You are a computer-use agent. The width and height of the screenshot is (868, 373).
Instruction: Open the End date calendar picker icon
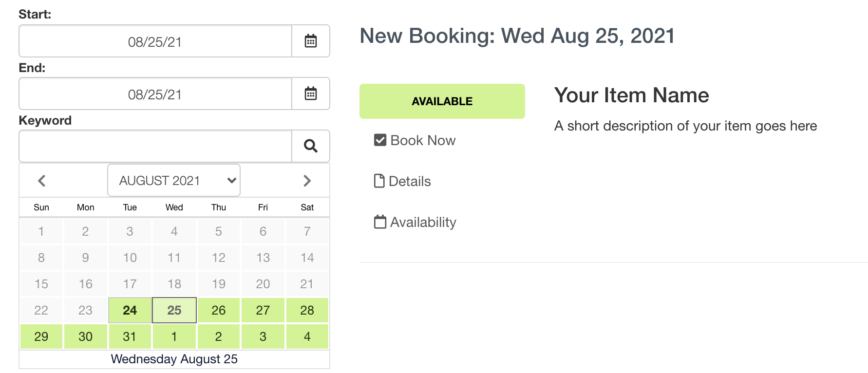tap(310, 93)
